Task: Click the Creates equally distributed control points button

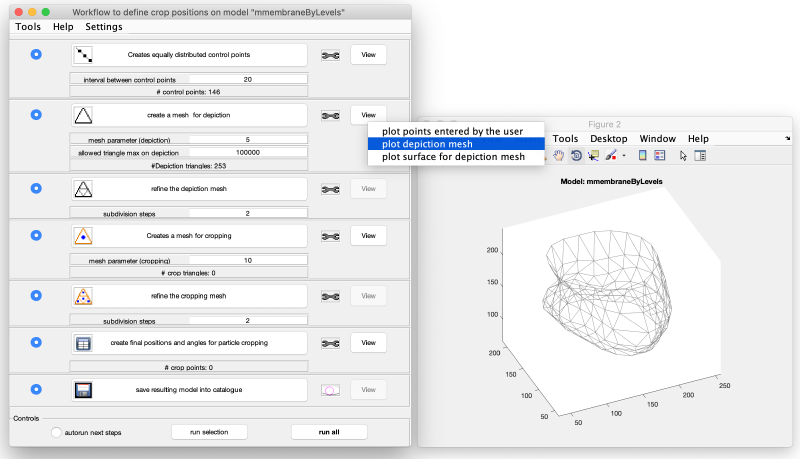Action: tap(189, 55)
